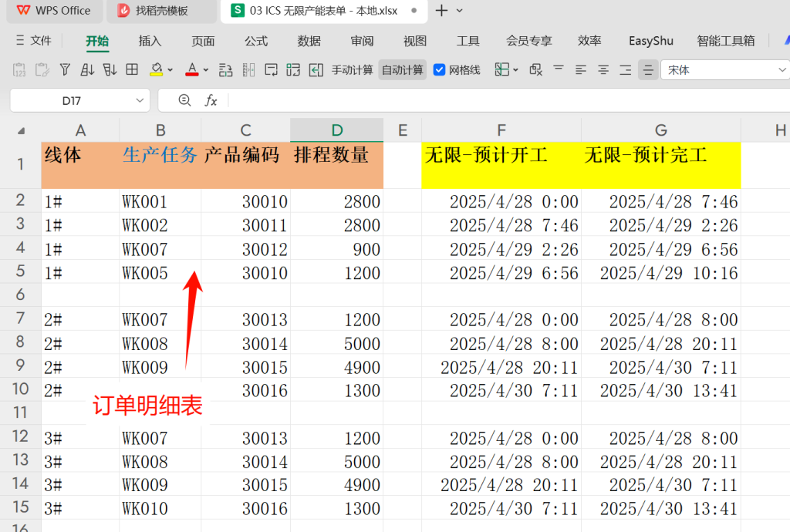Open the 工具 ribbon tab
790x532 pixels.
(x=468, y=41)
